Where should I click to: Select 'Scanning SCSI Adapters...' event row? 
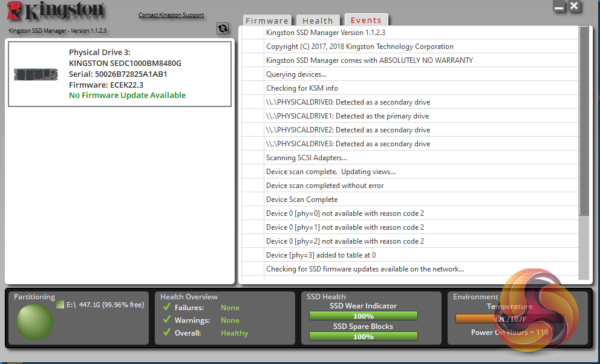[410, 158]
